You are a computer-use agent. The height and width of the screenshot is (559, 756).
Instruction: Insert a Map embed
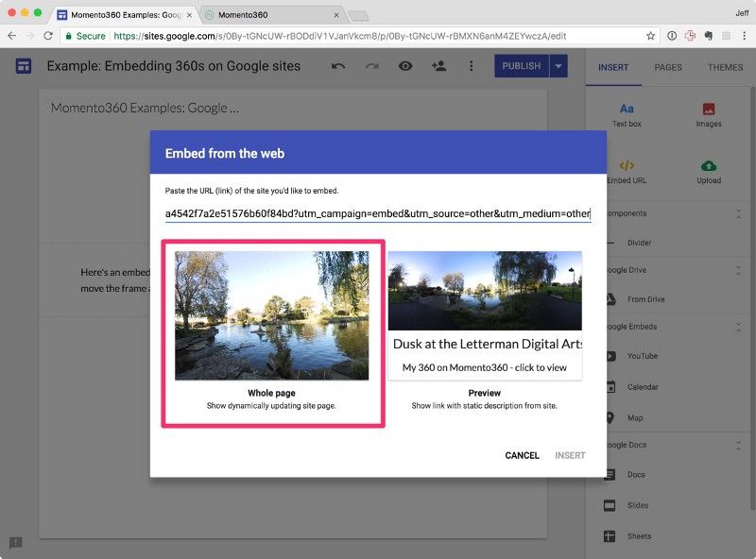634,417
